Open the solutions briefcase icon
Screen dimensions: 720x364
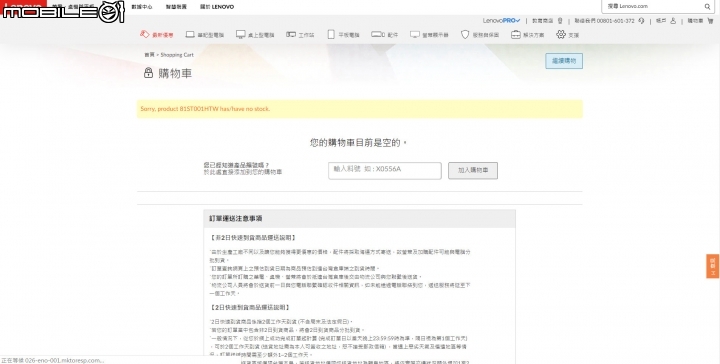pos(516,34)
